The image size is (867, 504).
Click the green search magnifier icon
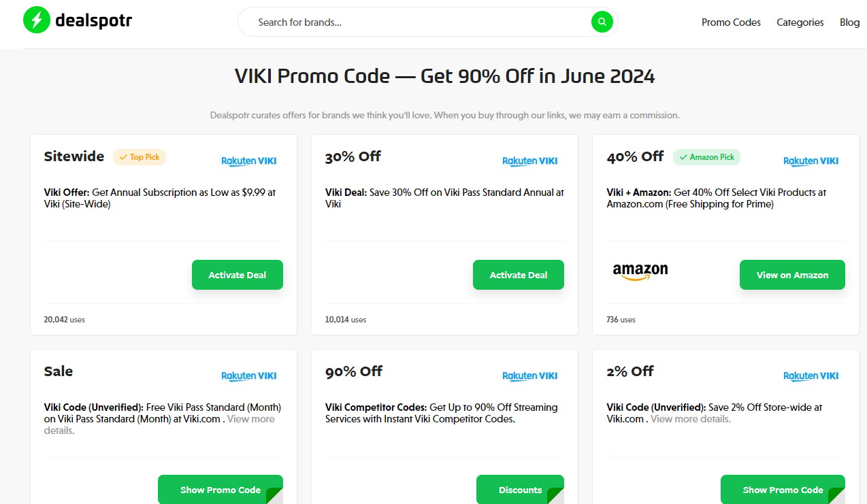pos(602,22)
